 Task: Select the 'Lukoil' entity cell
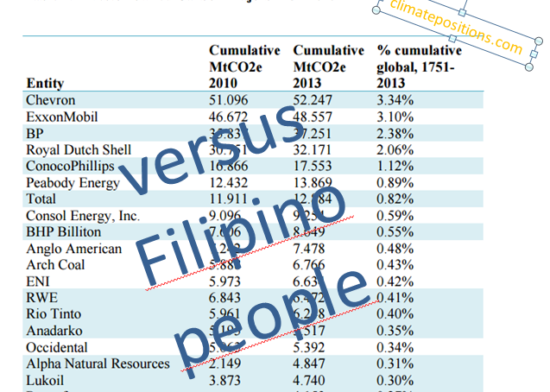[x=45, y=381]
